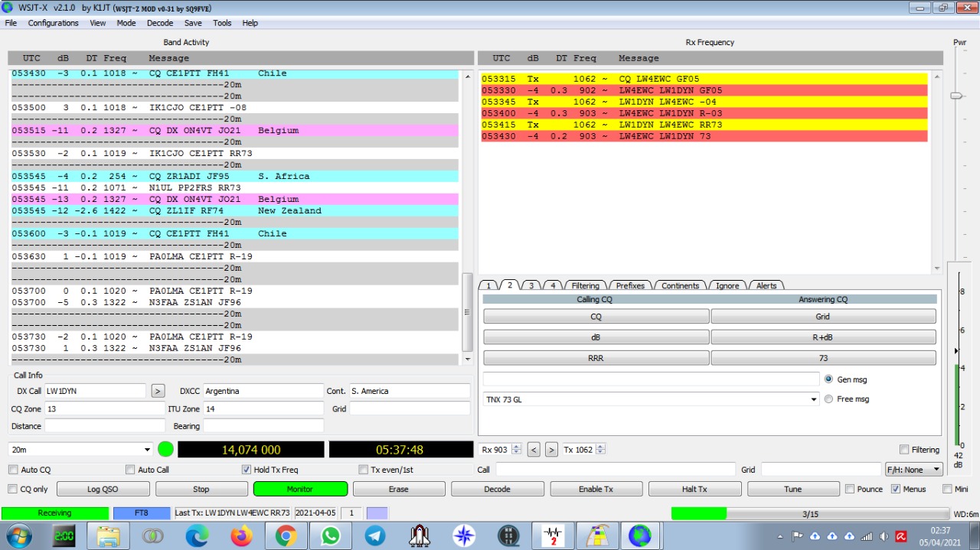Open Firefox from the taskbar

coord(241,536)
